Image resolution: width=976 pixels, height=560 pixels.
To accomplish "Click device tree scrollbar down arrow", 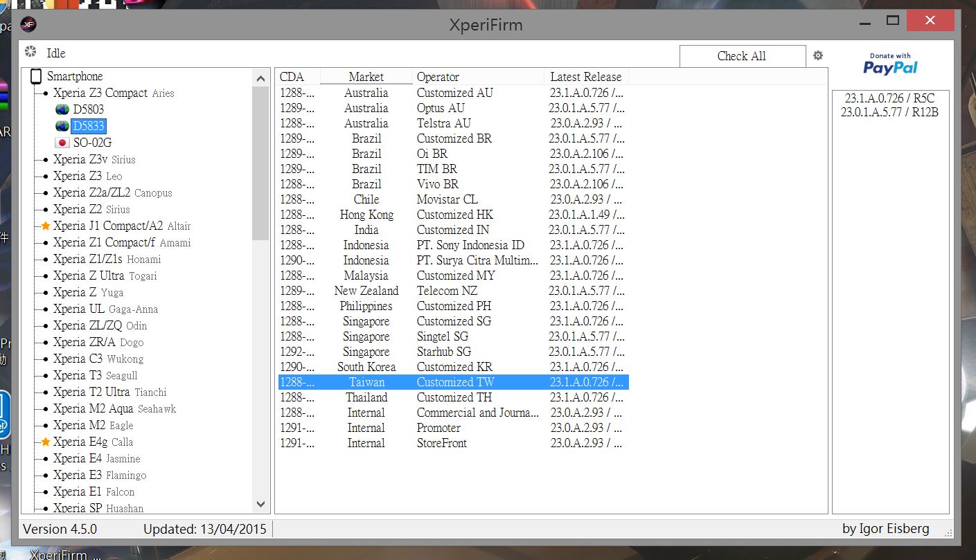I will coord(260,504).
